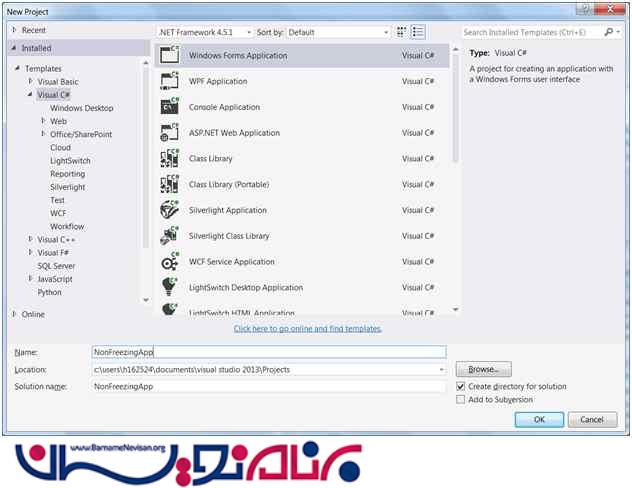
Task: Select the Cloud tree item
Action: tap(60, 147)
